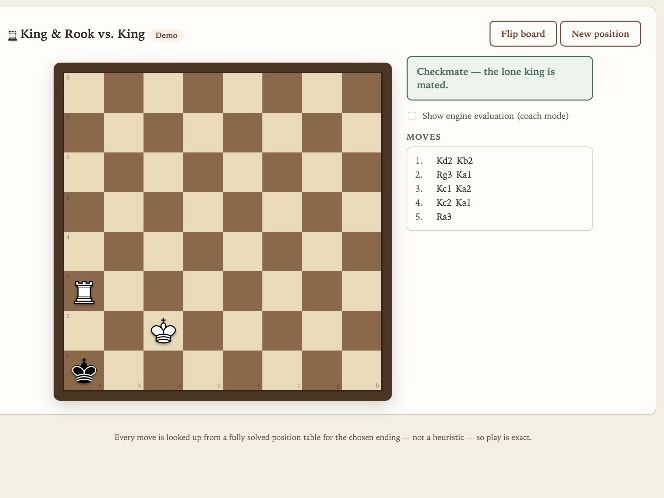Click the Demo badge
This screenshot has width=664, height=498.
point(166,35)
